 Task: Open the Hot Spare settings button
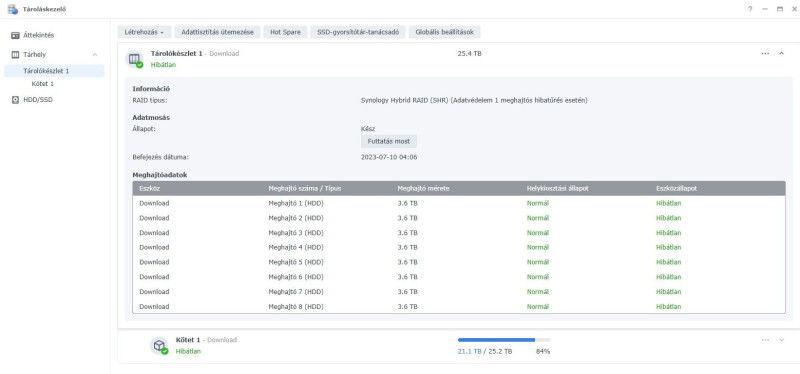point(285,32)
